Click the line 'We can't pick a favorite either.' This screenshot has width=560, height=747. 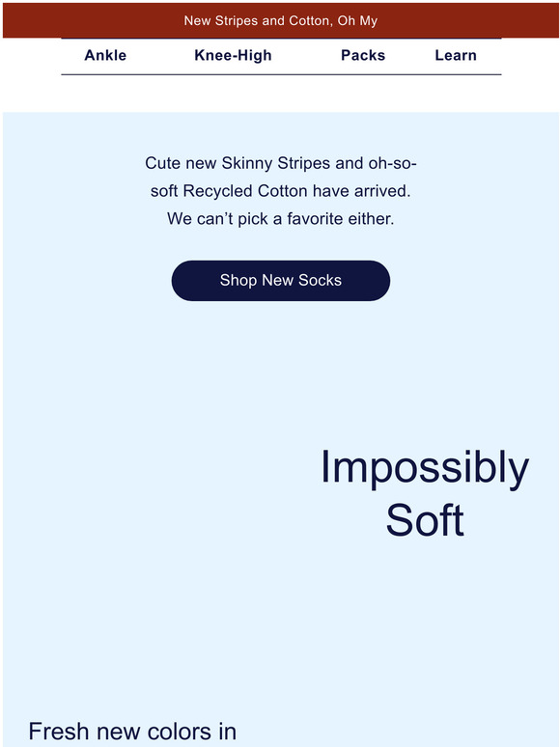tap(281, 219)
